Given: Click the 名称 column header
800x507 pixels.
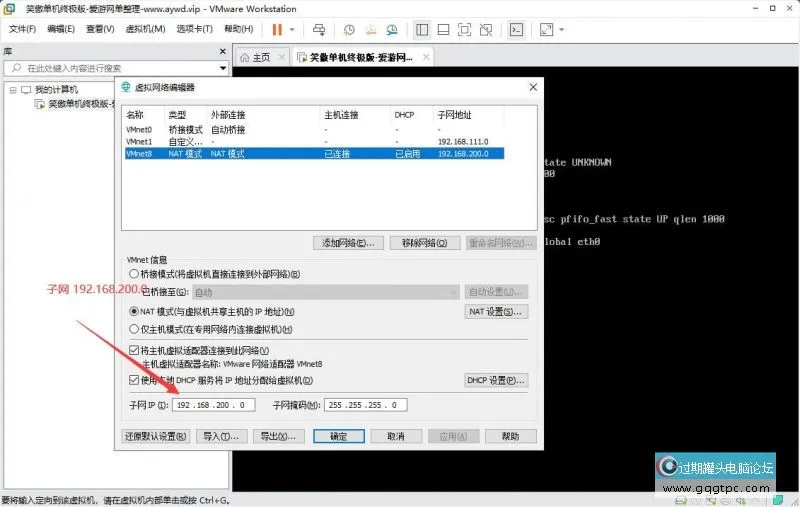Looking at the screenshot, I should tap(144, 115).
